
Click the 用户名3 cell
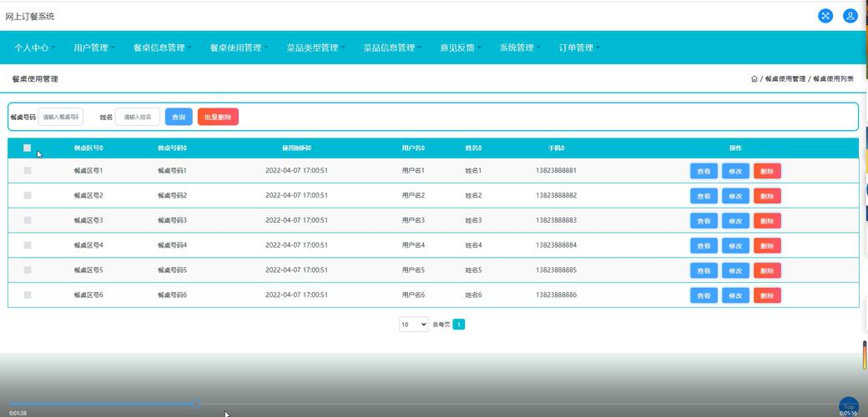click(413, 220)
